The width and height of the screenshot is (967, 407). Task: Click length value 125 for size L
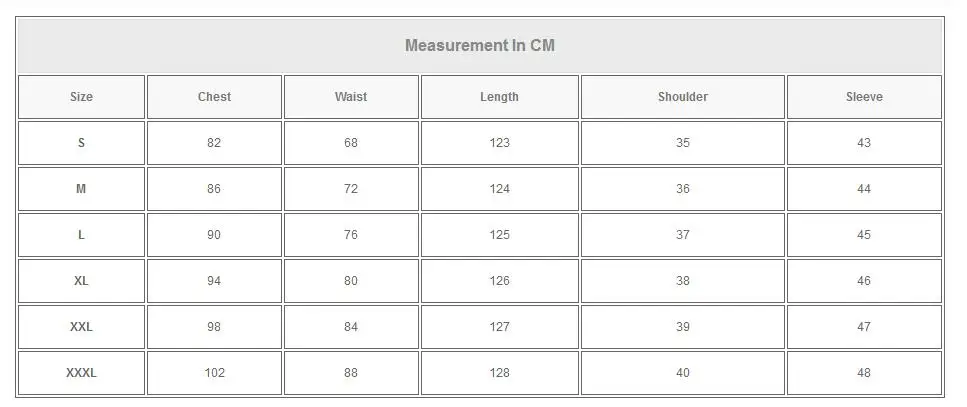click(x=500, y=235)
